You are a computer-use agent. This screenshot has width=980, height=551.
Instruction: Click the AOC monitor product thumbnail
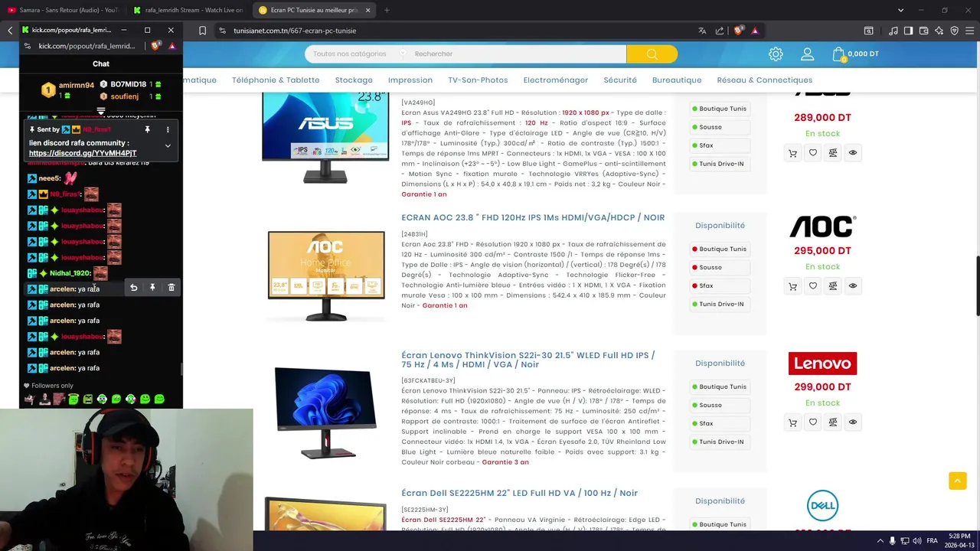[x=326, y=275]
